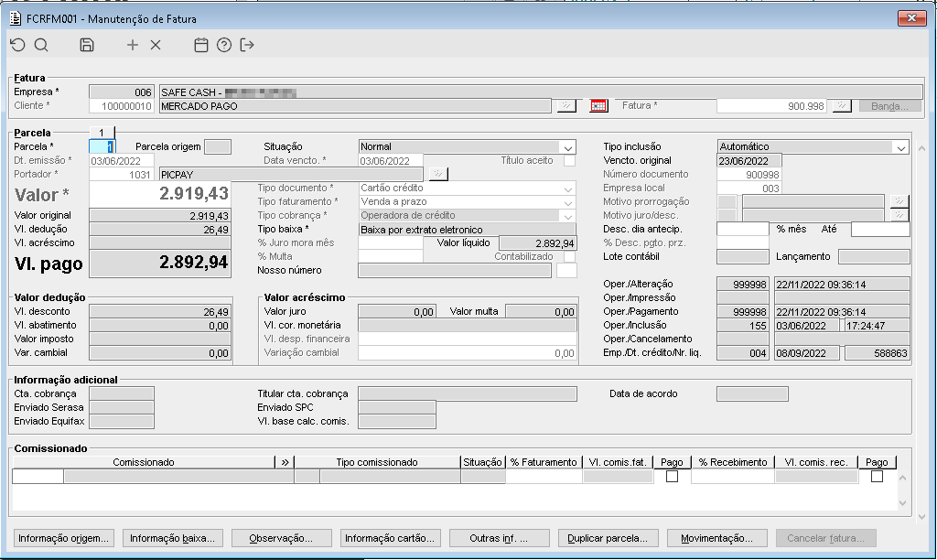Click the % Faturamento cell in grid
Image resolution: width=937 pixels, height=560 pixels.
click(x=544, y=477)
